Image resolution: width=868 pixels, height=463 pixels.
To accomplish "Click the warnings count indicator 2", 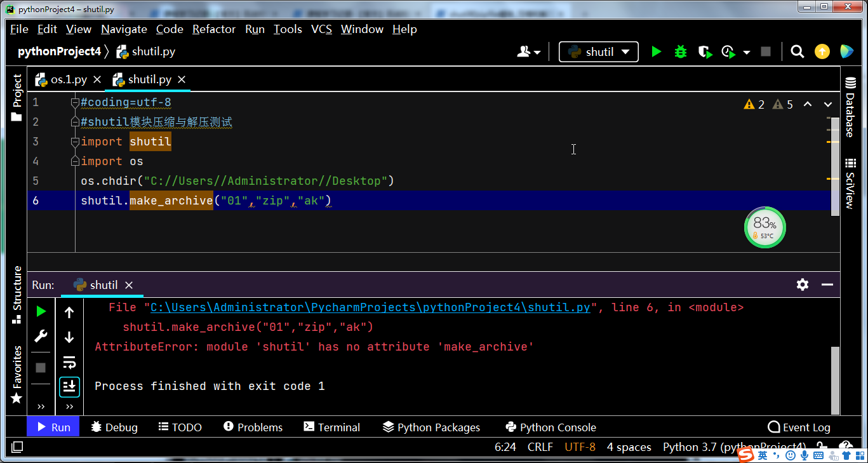I will pyautogui.click(x=754, y=105).
